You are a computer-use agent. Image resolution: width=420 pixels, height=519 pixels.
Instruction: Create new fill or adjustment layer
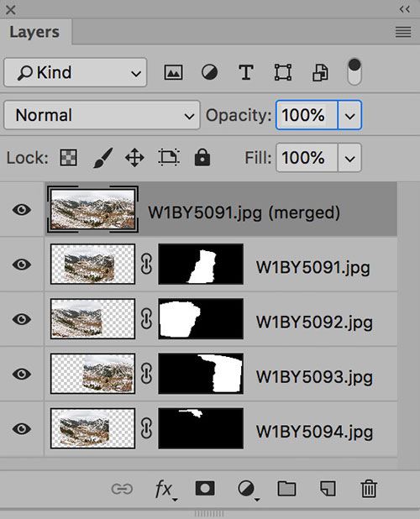[247, 490]
